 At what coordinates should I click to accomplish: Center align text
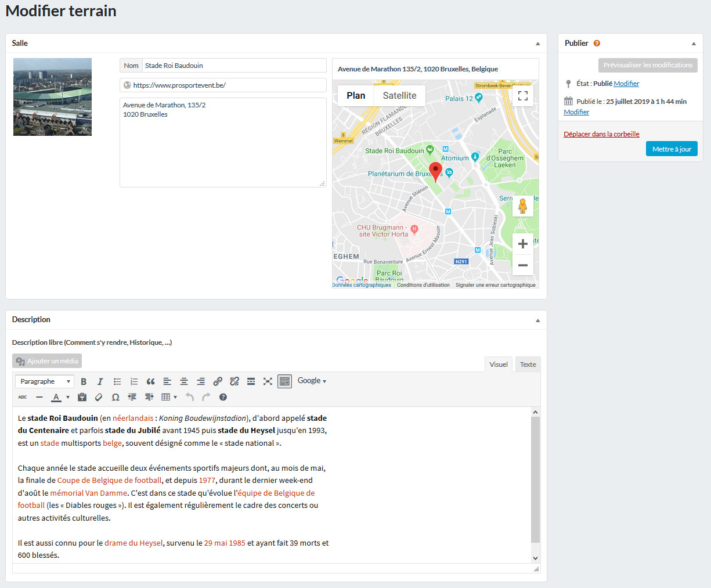pyautogui.click(x=184, y=381)
